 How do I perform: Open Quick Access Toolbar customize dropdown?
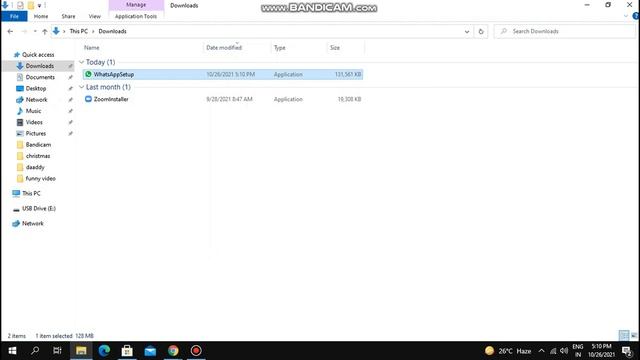(40, 6)
